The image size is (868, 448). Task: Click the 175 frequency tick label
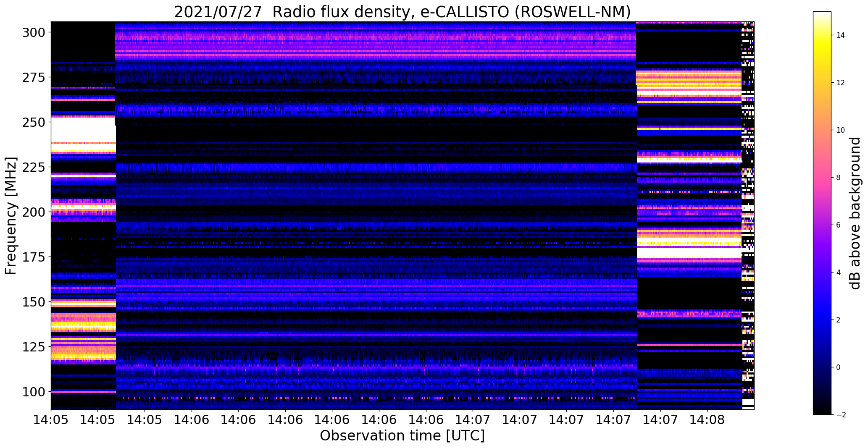pyautogui.click(x=33, y=257)
